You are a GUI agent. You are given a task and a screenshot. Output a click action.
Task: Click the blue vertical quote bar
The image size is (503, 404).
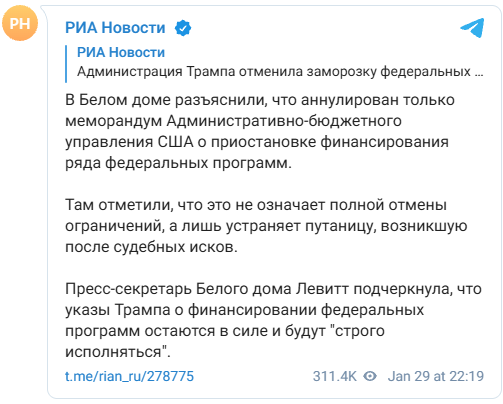click(x=66, y=64)
